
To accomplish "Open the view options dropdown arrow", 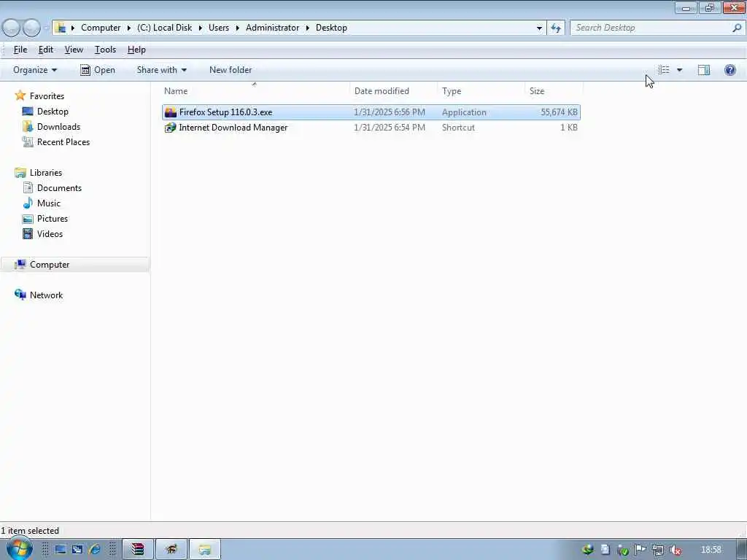I will click(x=679, y=70).
